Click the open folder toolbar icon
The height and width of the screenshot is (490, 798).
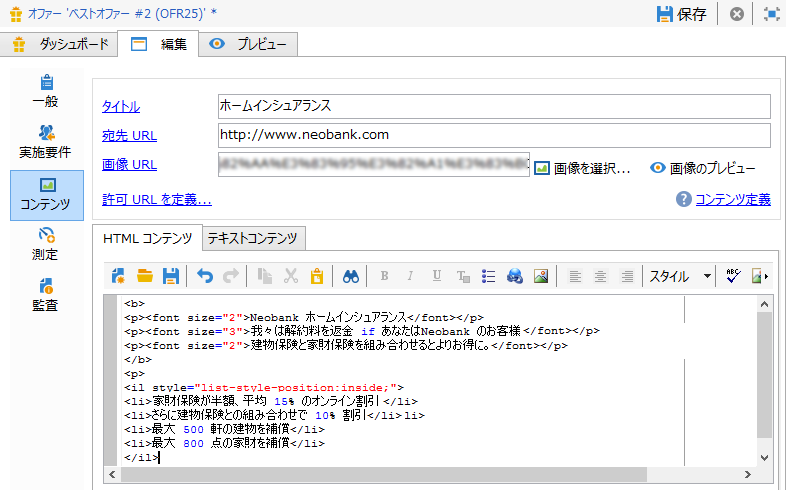click(x=145, y=276)
